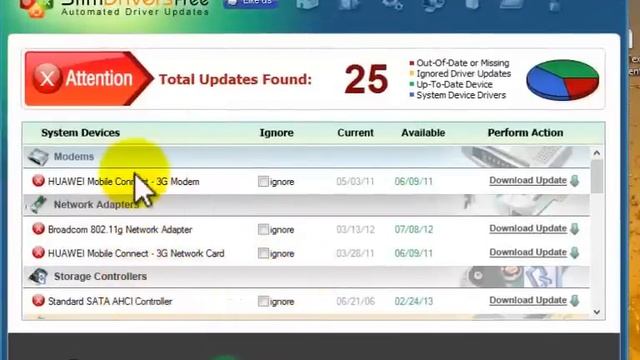Download update for HUAWEI Mobile Connect 3G Modem
Screen dimensions: 640x360
(528, 180)
